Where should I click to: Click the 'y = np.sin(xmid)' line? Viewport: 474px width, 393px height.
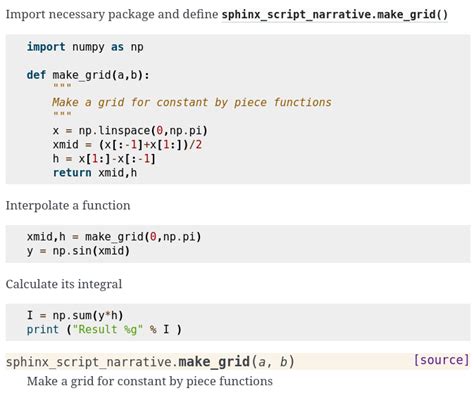pos(78,251)
